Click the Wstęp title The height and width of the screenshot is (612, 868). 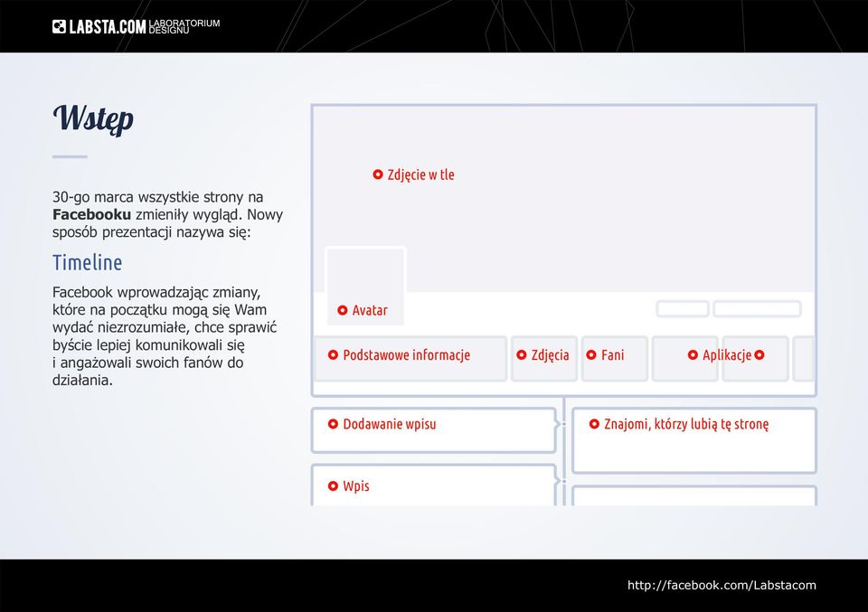(x=93, y=118)
